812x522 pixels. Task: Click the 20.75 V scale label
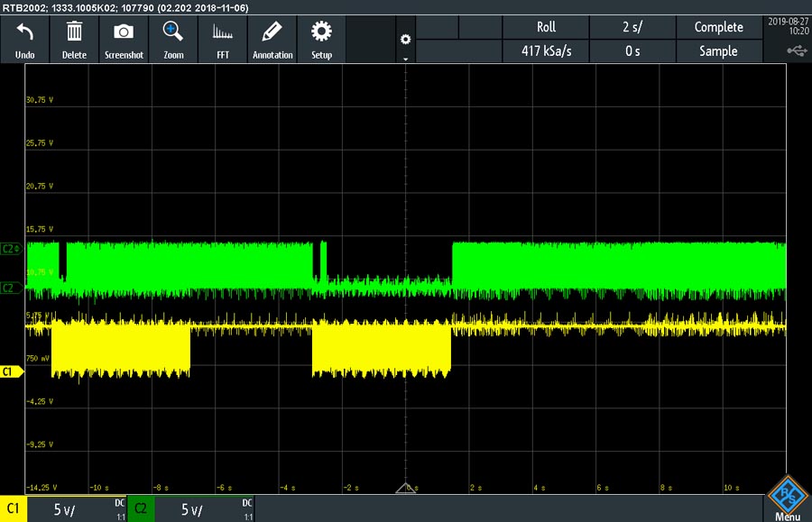pyautogui.click(x=40, y=186)
